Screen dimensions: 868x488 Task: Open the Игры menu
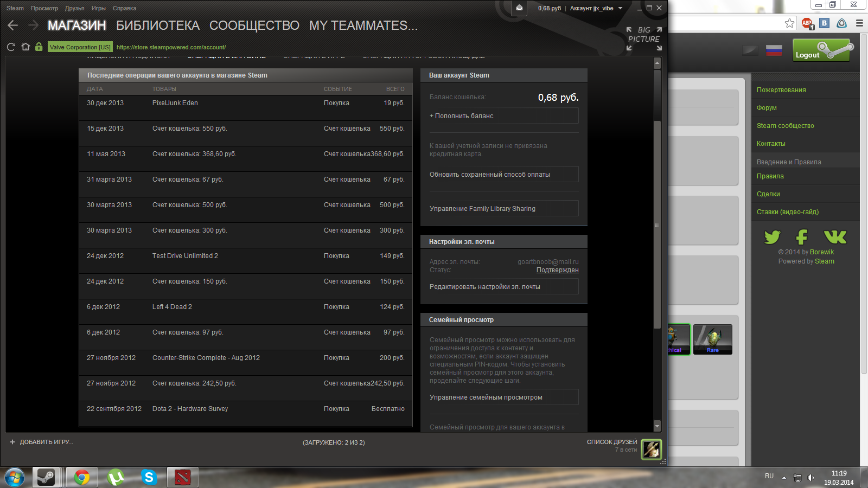point(99,8)
